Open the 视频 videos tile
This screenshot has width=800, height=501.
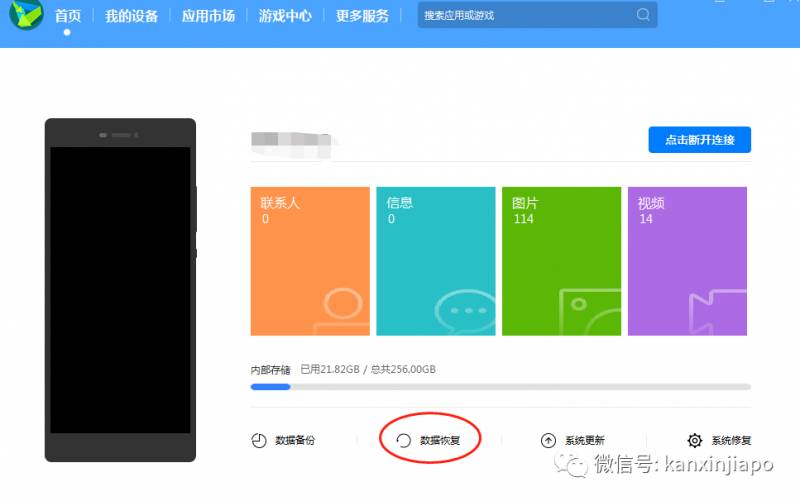(x=687, y=261)
